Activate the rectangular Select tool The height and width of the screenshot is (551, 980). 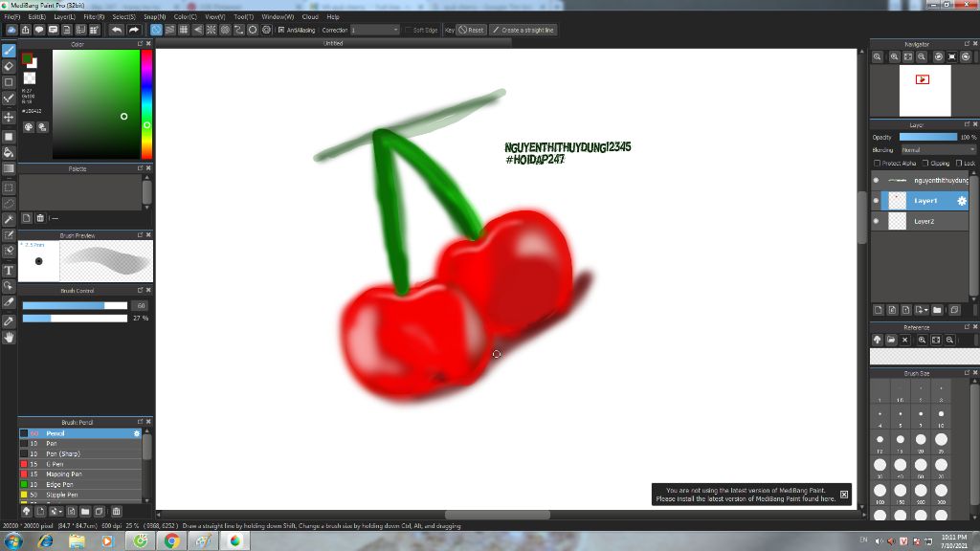click(9, 187)
